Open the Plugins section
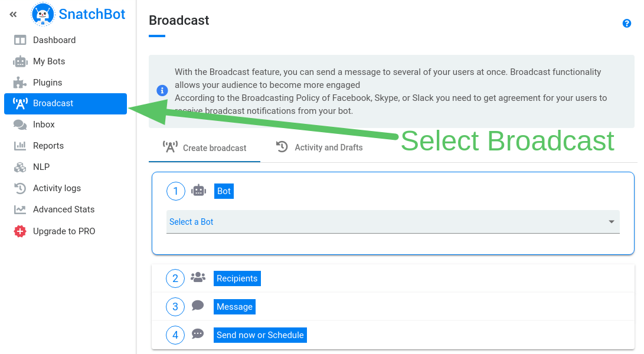Screen dimensions: 644x354 tap(47, 82)
